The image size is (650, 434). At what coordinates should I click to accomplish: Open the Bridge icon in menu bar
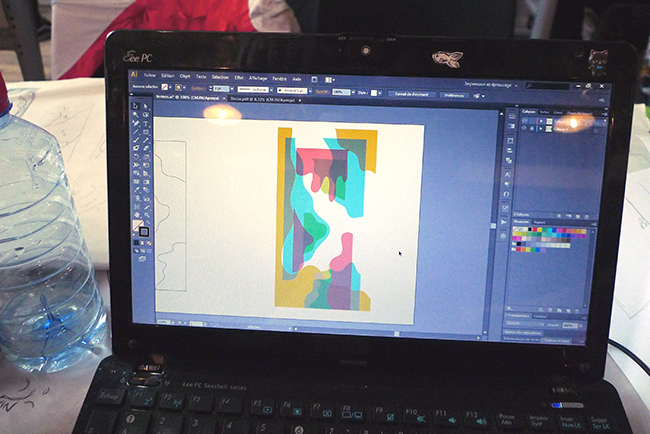314,80
